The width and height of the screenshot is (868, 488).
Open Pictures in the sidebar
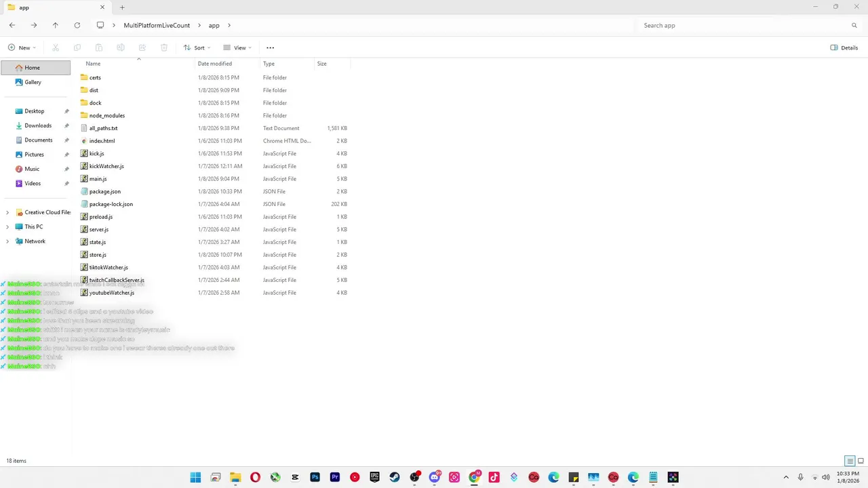(34, 155)
